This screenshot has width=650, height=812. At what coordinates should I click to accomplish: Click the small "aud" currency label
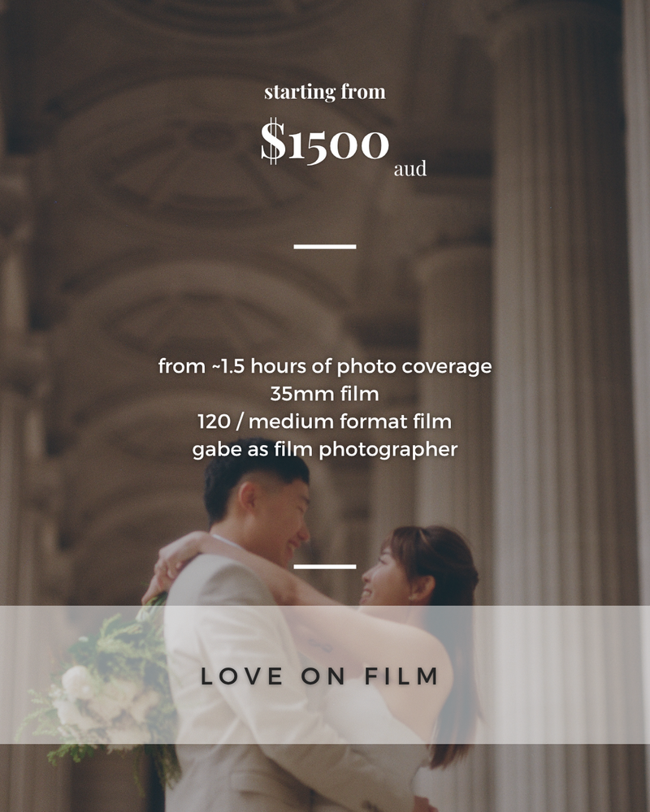(x=410, y=169)
